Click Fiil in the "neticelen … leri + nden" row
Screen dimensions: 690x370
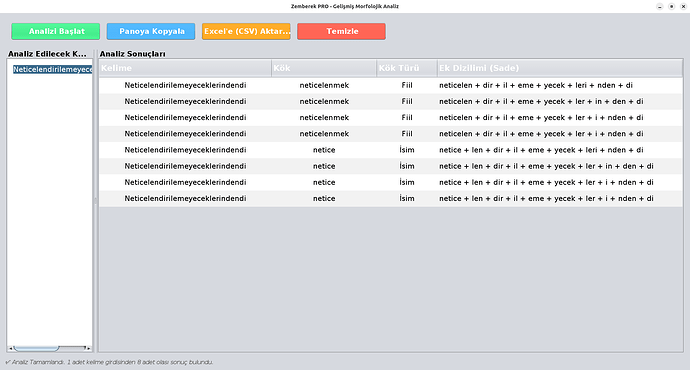pos(407,85)
